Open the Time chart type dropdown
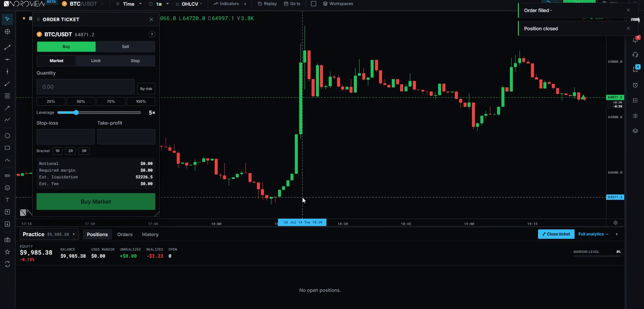Viewport: 644px width, 309px height. click(x=129, y=4)
